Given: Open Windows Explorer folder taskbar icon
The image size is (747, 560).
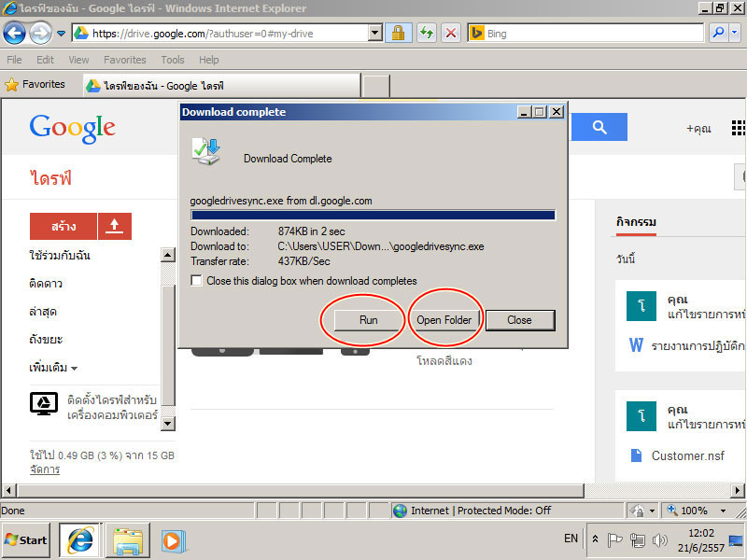Looking at the screenshot, I should 128,540.
